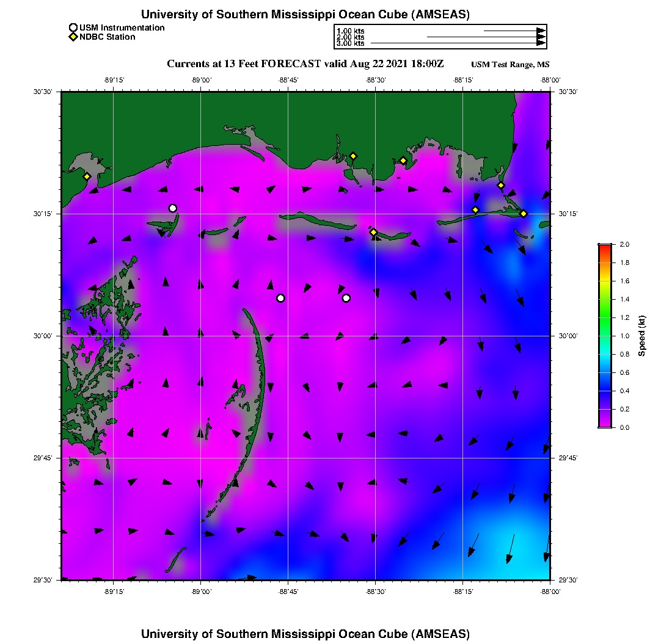Viewport: 672px width, 641px height.
Task: Select NDBC diamond on coast just east of -88°30'
Action: click(x=403, y=161)
